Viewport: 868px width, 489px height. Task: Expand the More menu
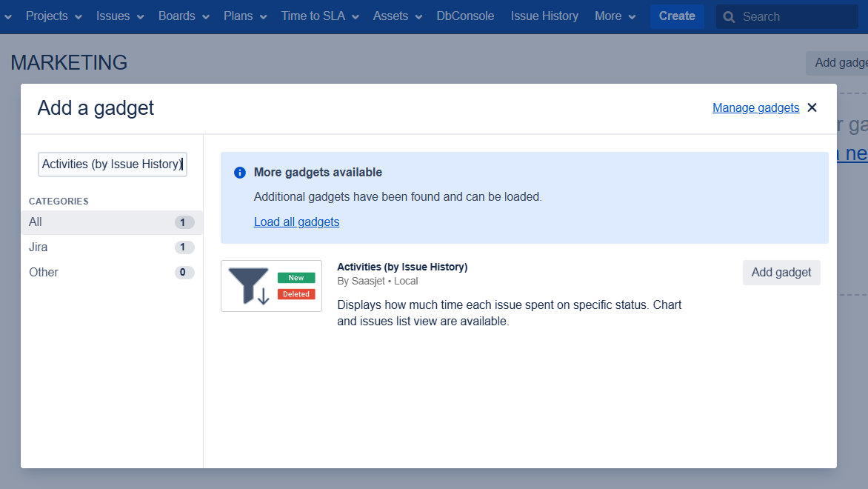[x=615, y=16]
